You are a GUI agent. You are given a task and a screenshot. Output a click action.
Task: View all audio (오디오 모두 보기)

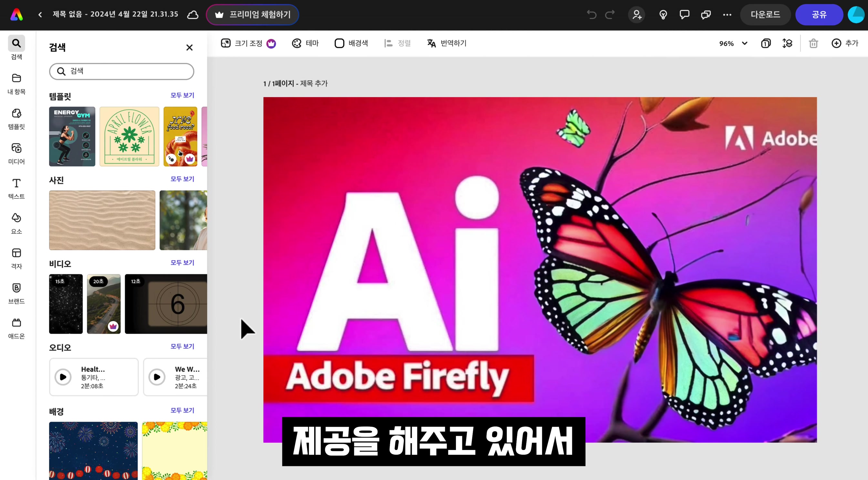tap(182, 346)
